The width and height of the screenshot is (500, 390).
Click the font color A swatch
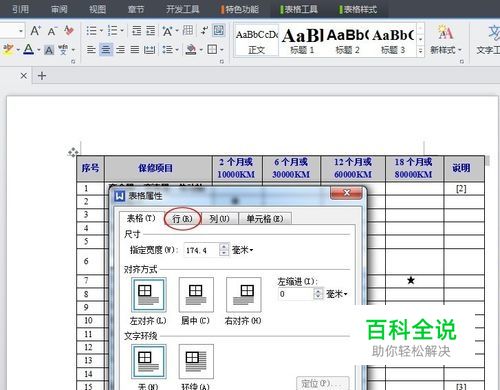29,50
